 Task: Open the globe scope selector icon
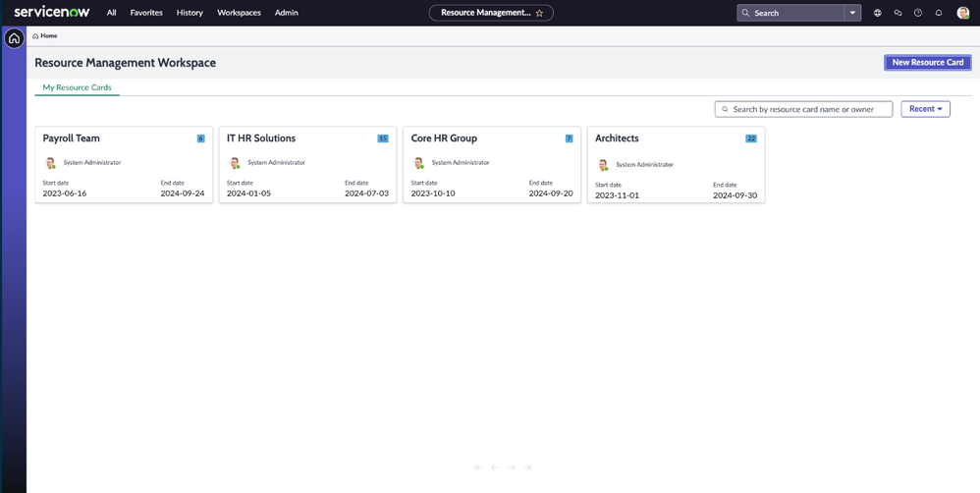click(x=878, y=14)
